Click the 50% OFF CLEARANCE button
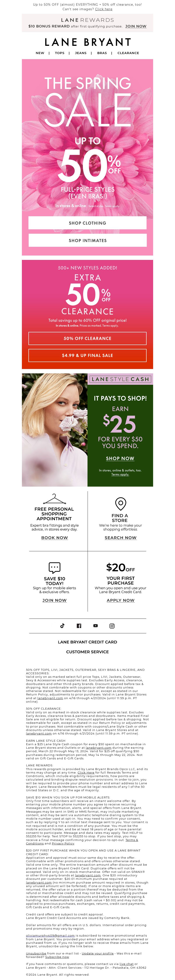The height and width of the screenshot is (980, 175). click(x=87, y=338)
